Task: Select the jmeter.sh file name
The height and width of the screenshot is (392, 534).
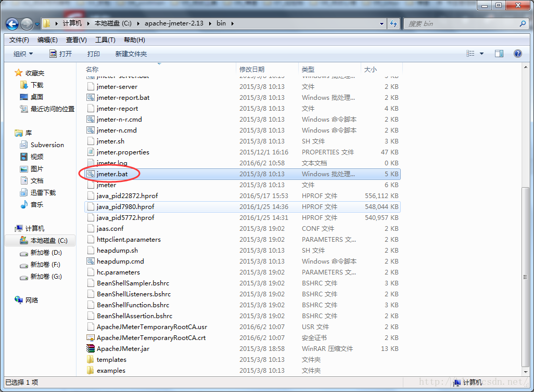Action: pos(110,141)
